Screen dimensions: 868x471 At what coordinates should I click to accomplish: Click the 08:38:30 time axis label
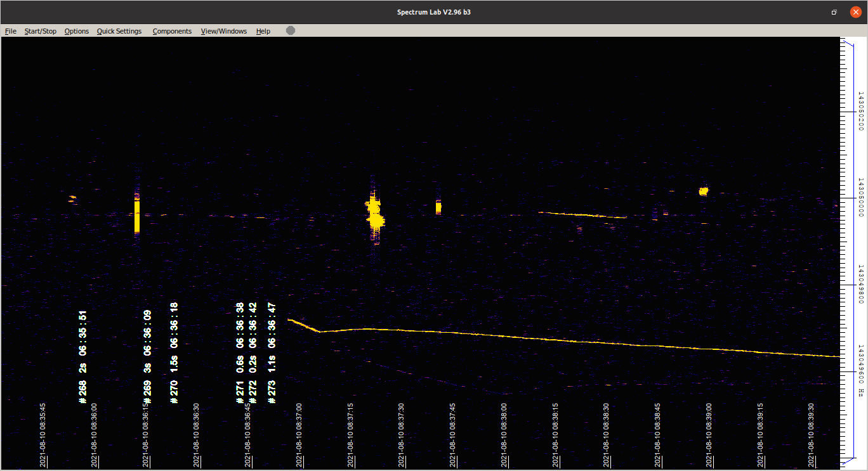[x=607, y=435]
